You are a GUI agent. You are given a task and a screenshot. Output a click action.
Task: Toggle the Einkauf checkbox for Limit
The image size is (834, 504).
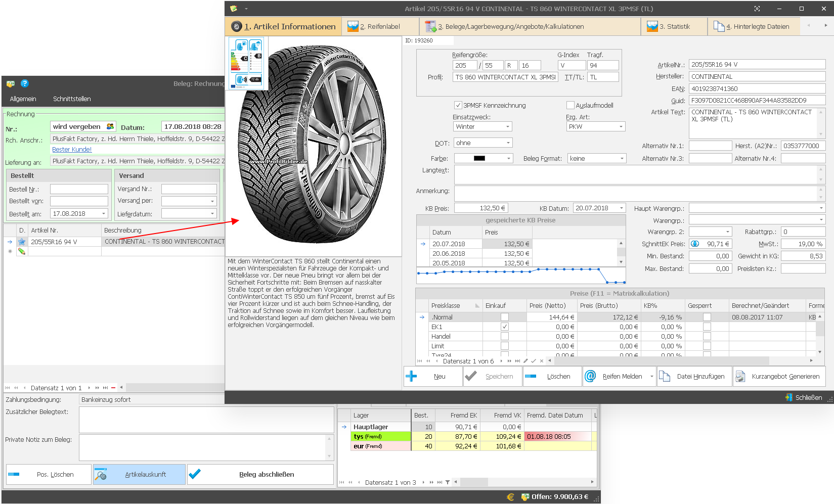pos(504,346)
